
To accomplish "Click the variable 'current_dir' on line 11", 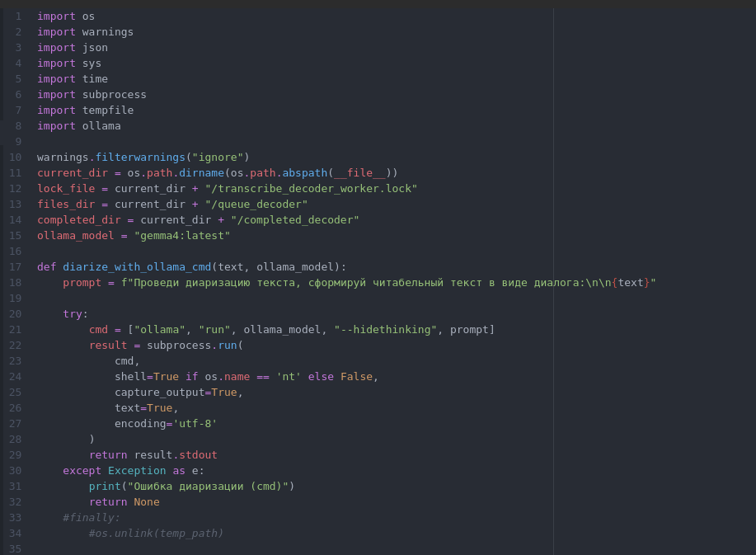I will pos(73,173).
